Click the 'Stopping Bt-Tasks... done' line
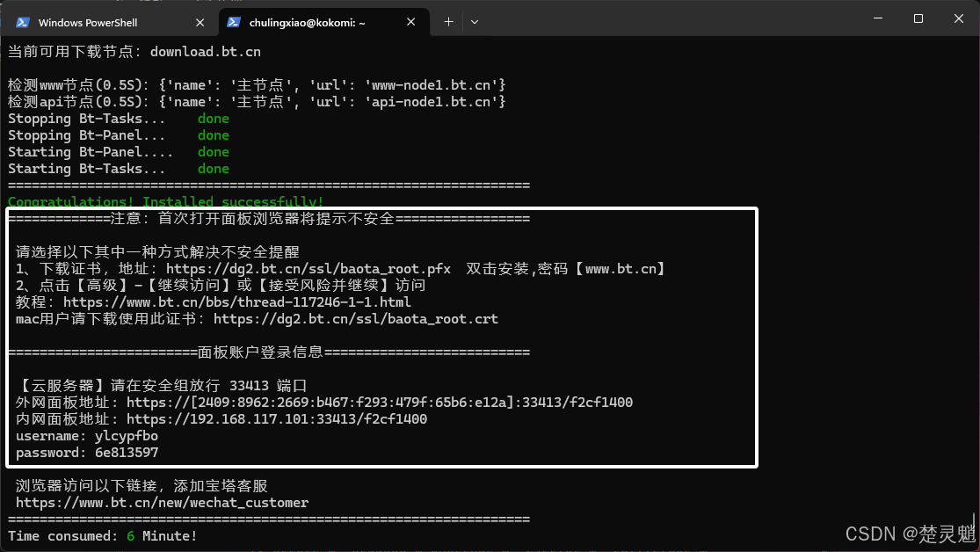 [x=118, y=119]
